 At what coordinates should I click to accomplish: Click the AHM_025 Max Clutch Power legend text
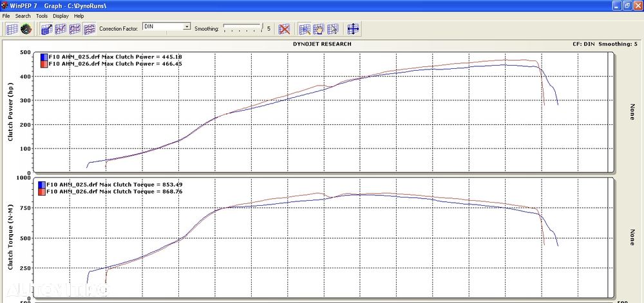(115, 57)
